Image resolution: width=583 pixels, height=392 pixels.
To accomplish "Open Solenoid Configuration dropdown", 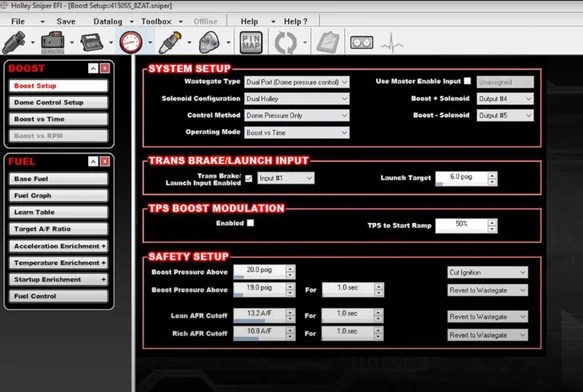I will (x=297, y=99).
